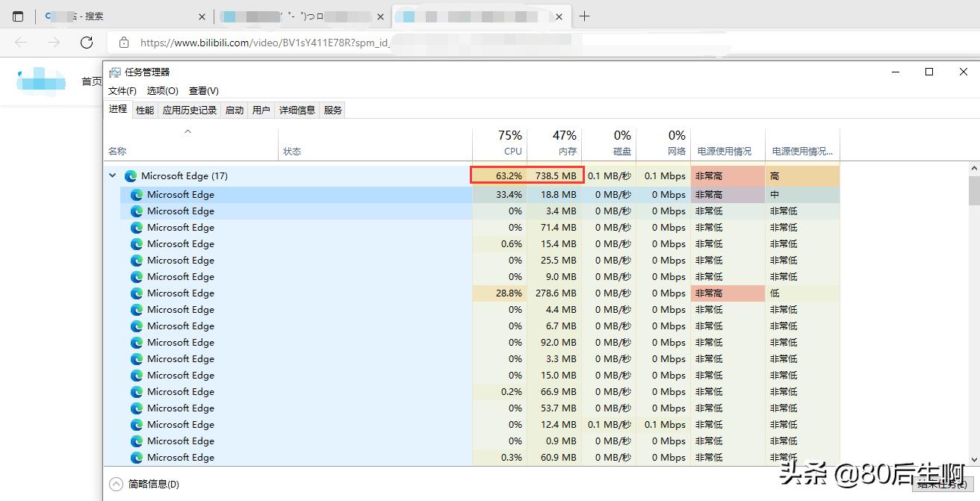Viewport: 980px width, 501px height.
Task: Select the Edge process using 278.6 MB
Action: pyautogui.click(x=181, y=293)
